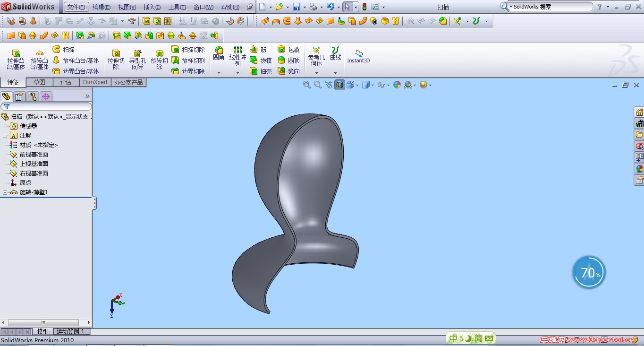The image size is (644, 346).
Task: Launch the 拉伸切除 extruded cut tool
Action: click(116, 60)
